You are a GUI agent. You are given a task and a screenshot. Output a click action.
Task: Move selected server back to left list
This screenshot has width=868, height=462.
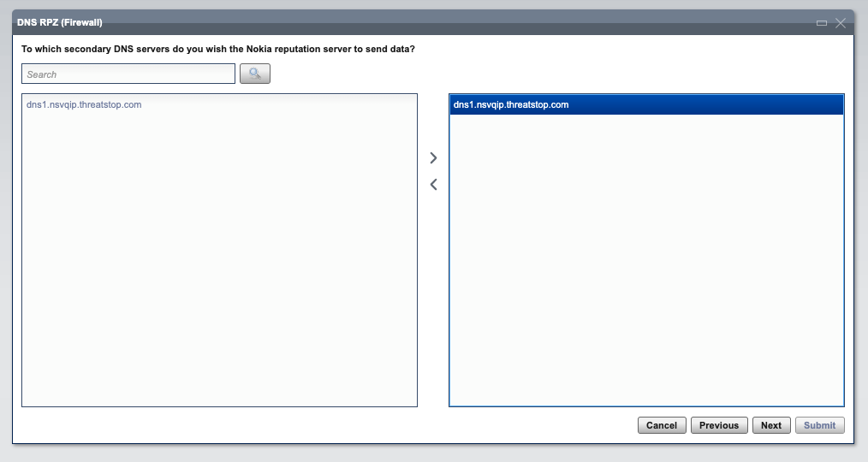[433, 184]
